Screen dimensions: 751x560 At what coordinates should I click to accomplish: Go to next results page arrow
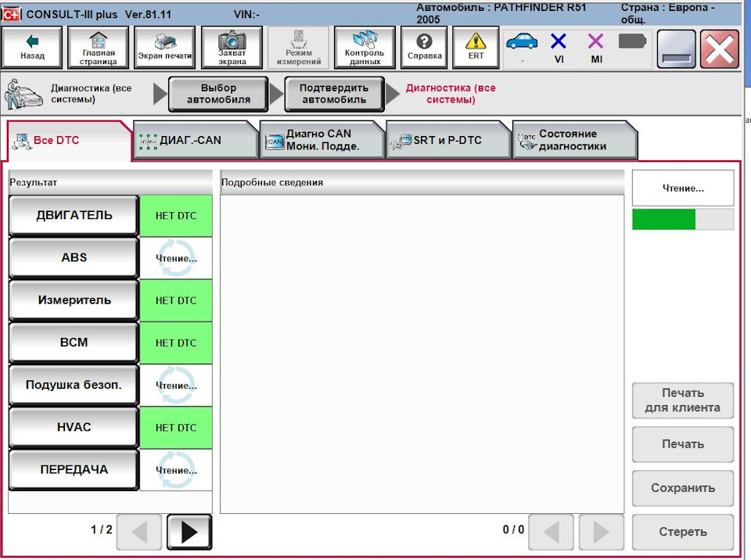(x=189, y=532)
